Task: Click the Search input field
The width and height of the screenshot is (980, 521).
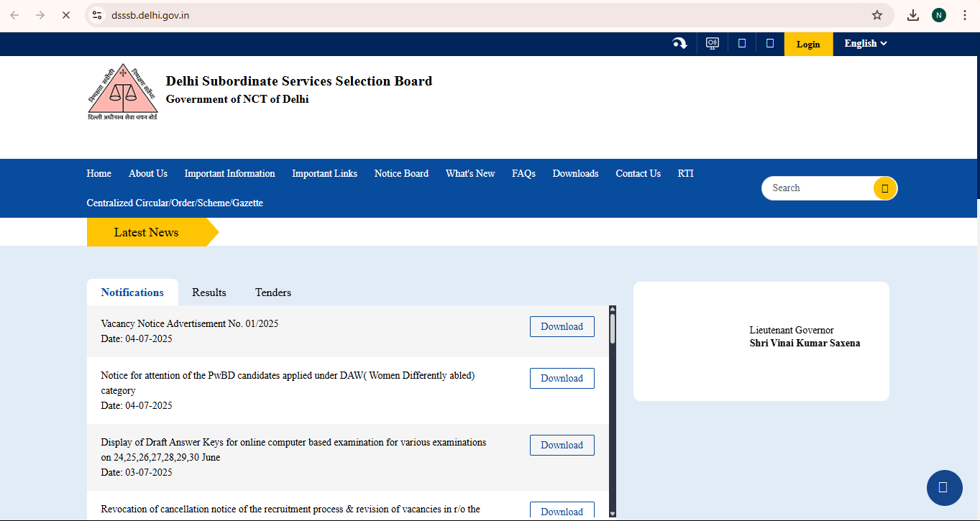Action: click(x=816, y=188)
